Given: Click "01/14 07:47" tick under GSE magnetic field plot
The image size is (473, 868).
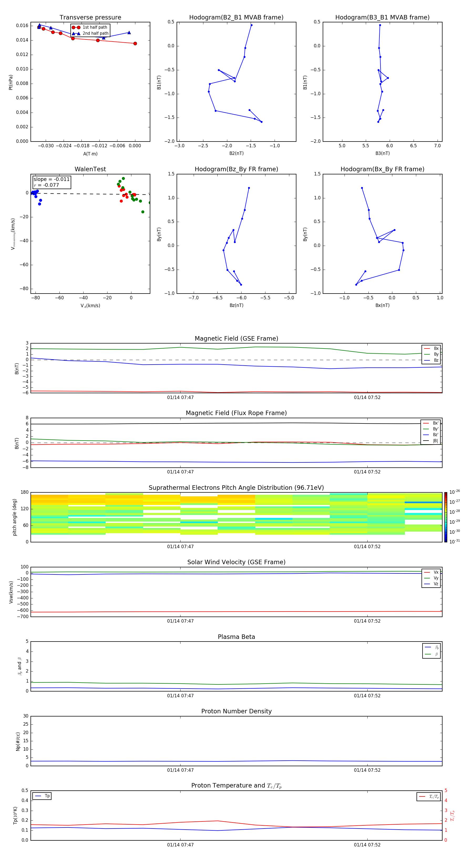Looking at the screenshot, I should (181, 398).
